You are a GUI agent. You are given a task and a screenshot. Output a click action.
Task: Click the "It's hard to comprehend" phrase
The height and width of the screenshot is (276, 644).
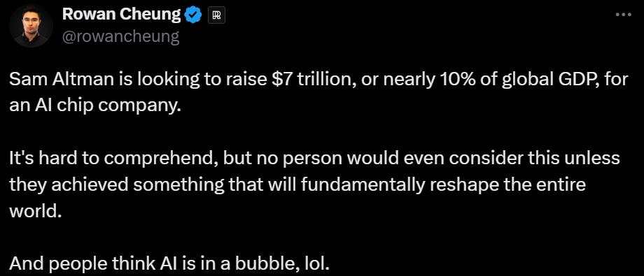point(113,159)
